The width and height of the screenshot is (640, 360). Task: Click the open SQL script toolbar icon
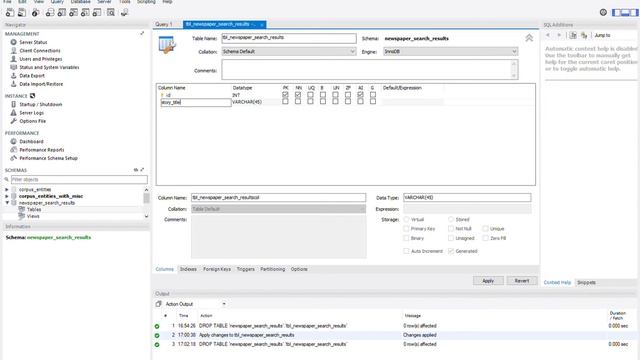point(22,13)
